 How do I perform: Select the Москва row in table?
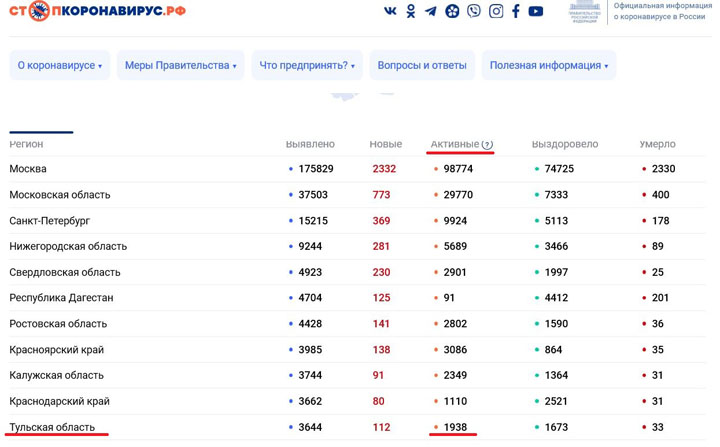tap(28, 169)
